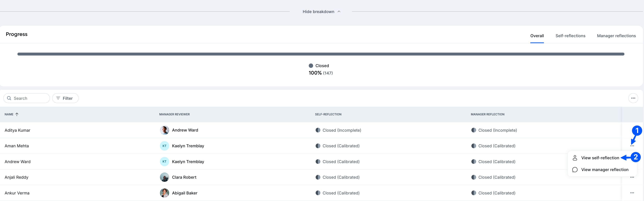This screenshot has height=201, width=644.
Task: Click Clara Robert's avatar photo
Action: click(164, 177)
